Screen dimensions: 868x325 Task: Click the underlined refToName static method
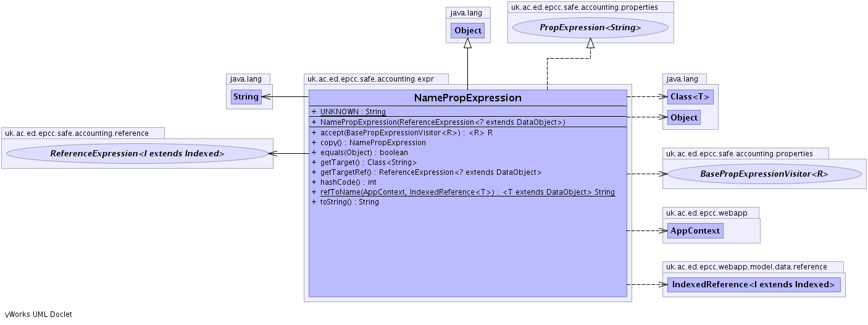pyautogui.click(x=467, y=192)
